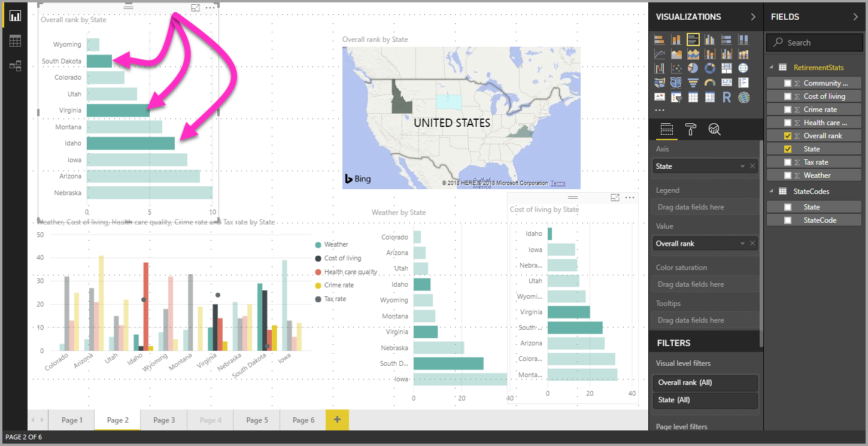868x446 pixels.
Task: Select the funnel chart visual
Action: 693,82
